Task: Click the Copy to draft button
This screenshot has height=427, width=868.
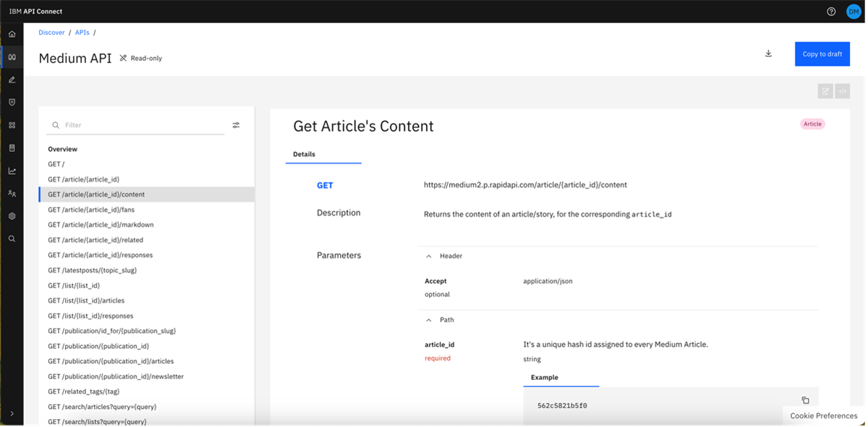Action: click(822, 54)
